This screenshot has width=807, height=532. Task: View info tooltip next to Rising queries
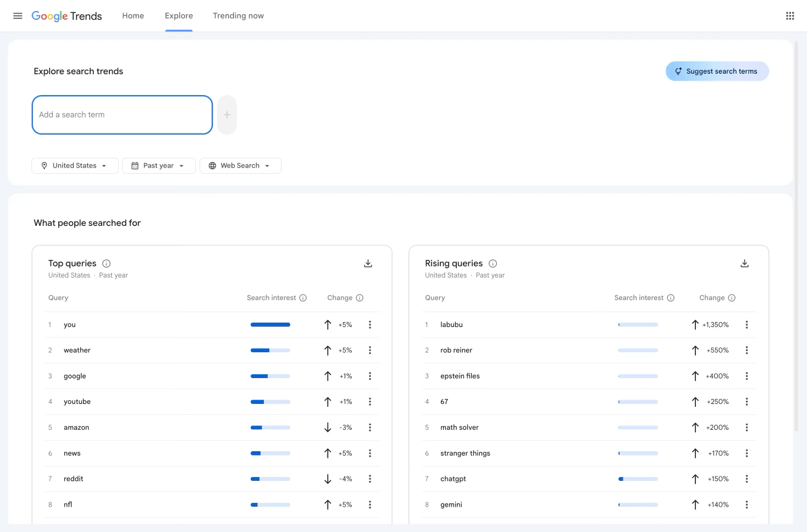[x=493, y=263]
